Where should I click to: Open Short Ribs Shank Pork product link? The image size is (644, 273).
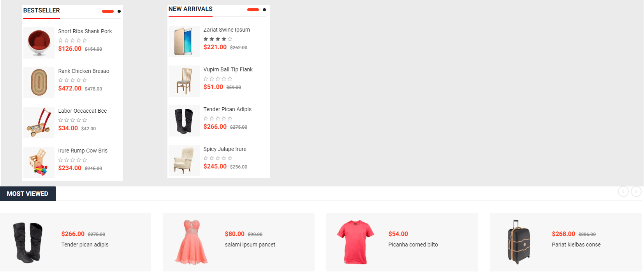coord(85,31)
